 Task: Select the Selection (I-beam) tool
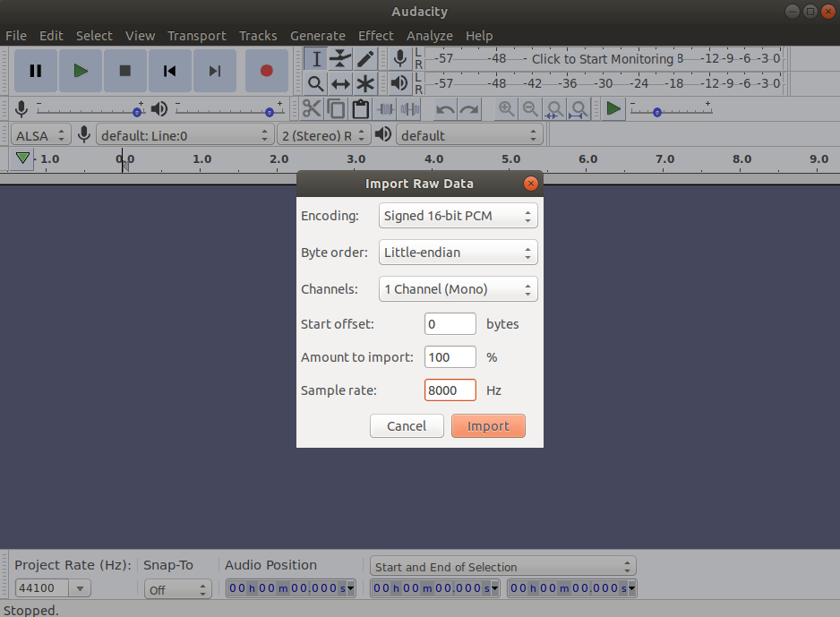pos(316,58)
